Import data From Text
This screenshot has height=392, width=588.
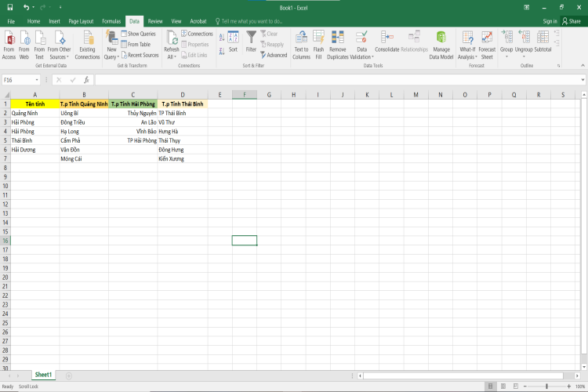pyautogui.click(x=39, y=45)
